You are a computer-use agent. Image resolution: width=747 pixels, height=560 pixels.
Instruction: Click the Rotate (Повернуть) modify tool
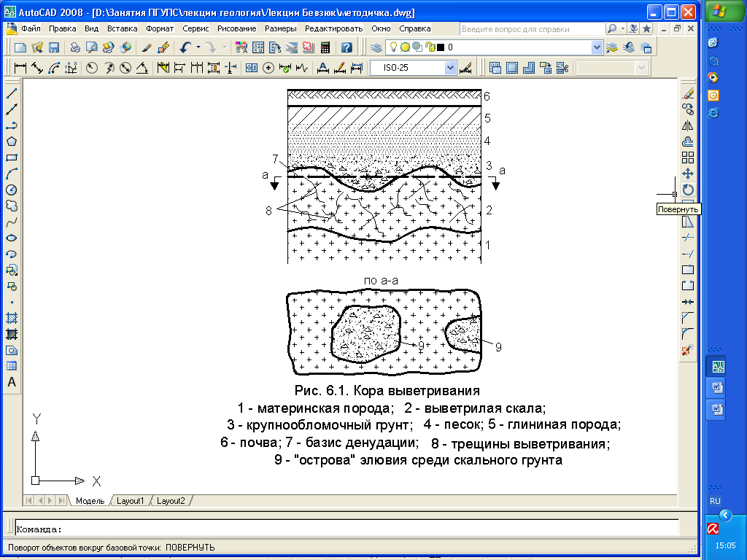(x=688, y=190)
